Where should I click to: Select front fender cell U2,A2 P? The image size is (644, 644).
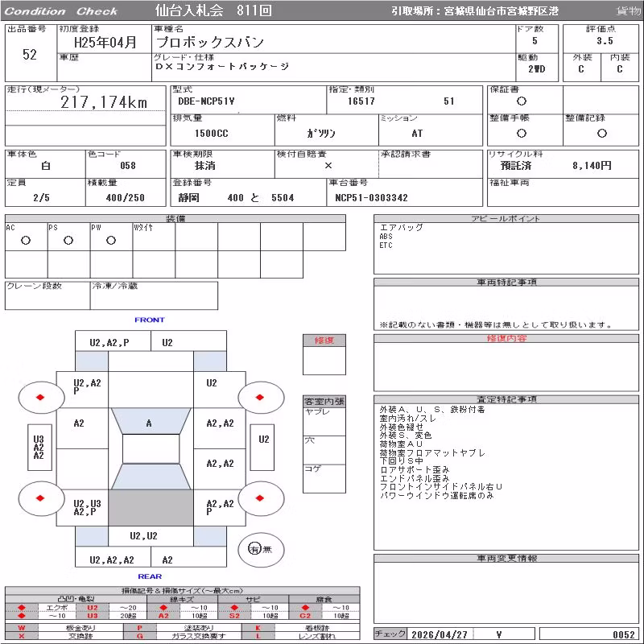82,390
